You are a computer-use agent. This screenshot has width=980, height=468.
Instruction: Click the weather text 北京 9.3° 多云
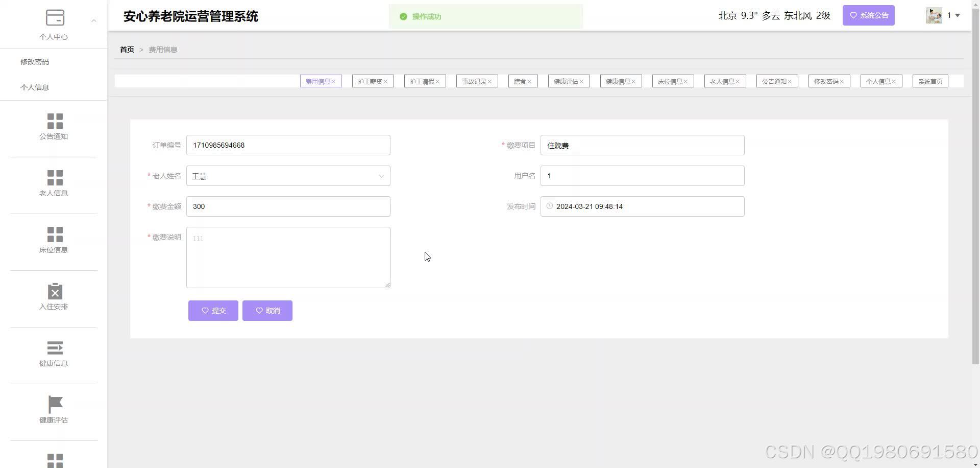pyautogui.click(x=749, y=16)
